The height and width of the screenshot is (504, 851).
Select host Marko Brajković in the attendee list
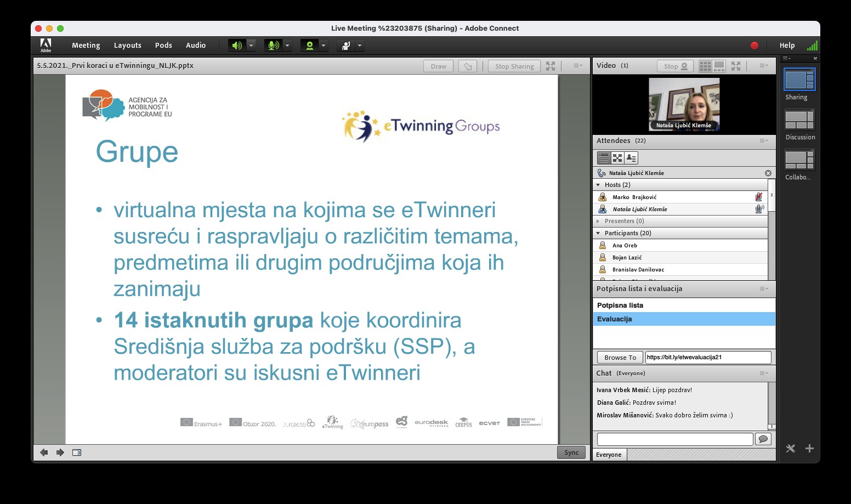pos(680,197)
